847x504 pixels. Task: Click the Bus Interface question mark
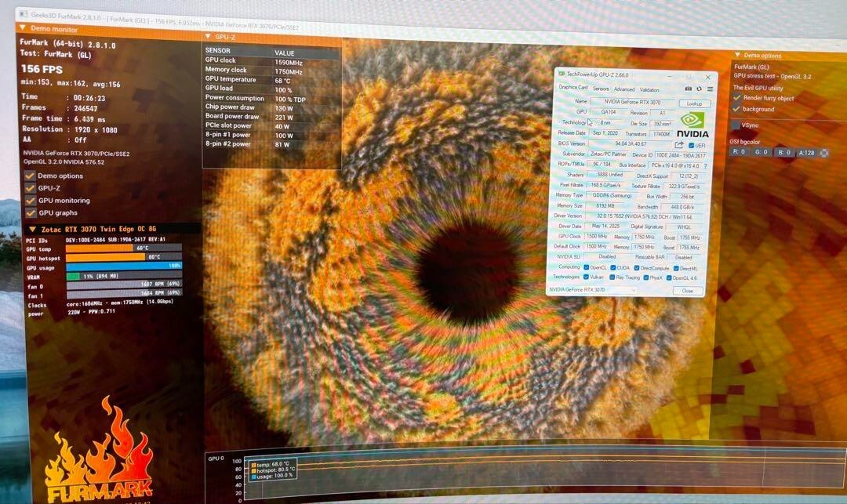tap(705, 165)
